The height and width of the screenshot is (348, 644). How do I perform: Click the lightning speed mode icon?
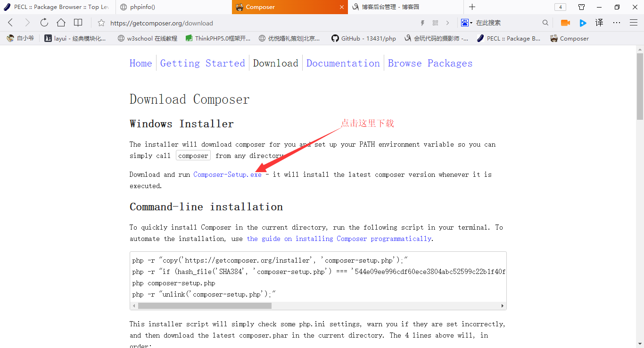(x=422, y=23)
